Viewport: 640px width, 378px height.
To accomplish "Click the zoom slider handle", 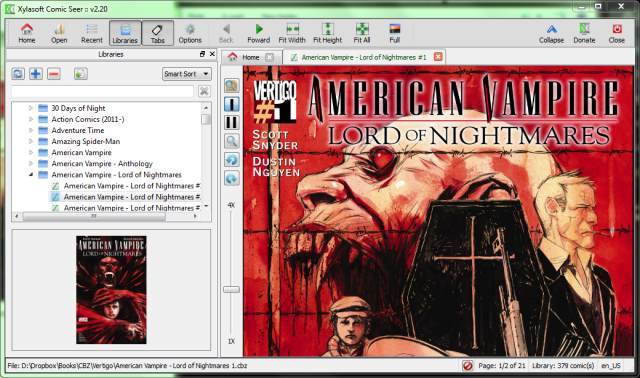I will (x=231, y=289).
